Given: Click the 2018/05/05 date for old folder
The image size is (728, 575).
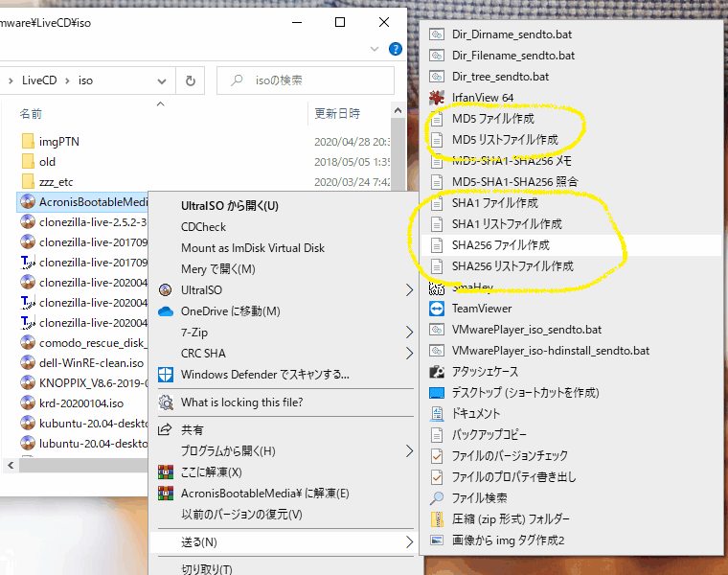Looking at the screenshot, I should (x=352, y=162).
